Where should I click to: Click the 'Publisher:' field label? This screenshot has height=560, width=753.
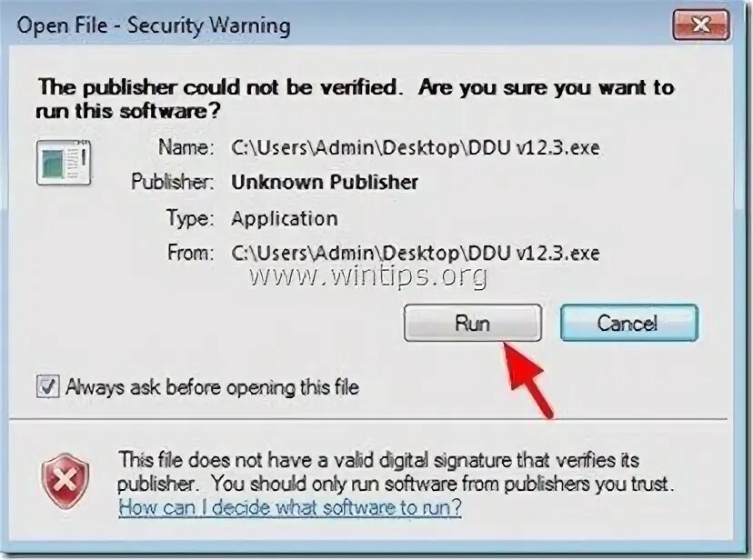173,182
